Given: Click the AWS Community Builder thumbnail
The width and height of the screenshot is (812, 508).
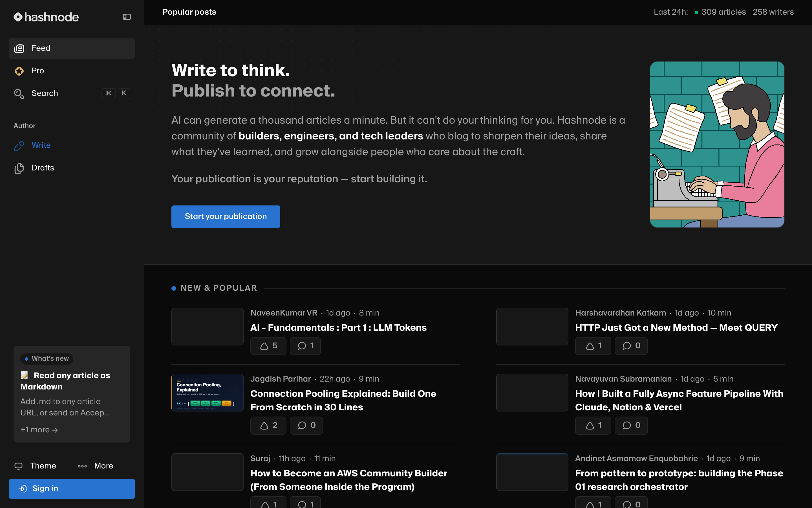Looking at the screenshot, I should [207, 472].
